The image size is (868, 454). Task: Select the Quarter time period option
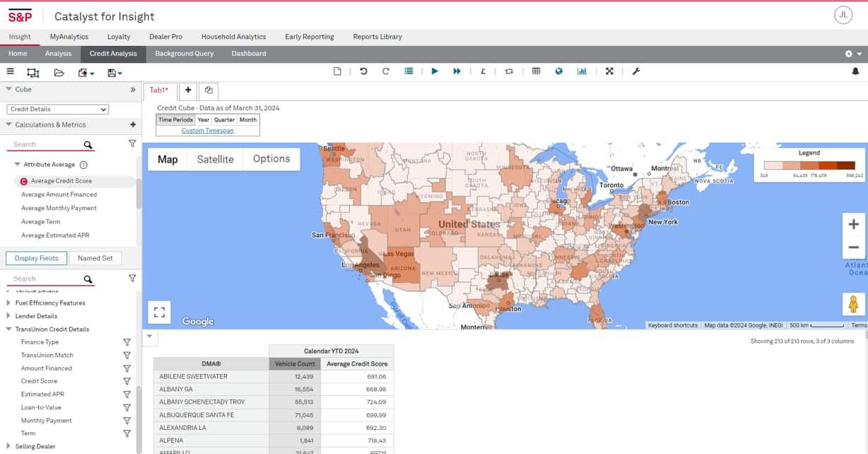coord(225,120)
